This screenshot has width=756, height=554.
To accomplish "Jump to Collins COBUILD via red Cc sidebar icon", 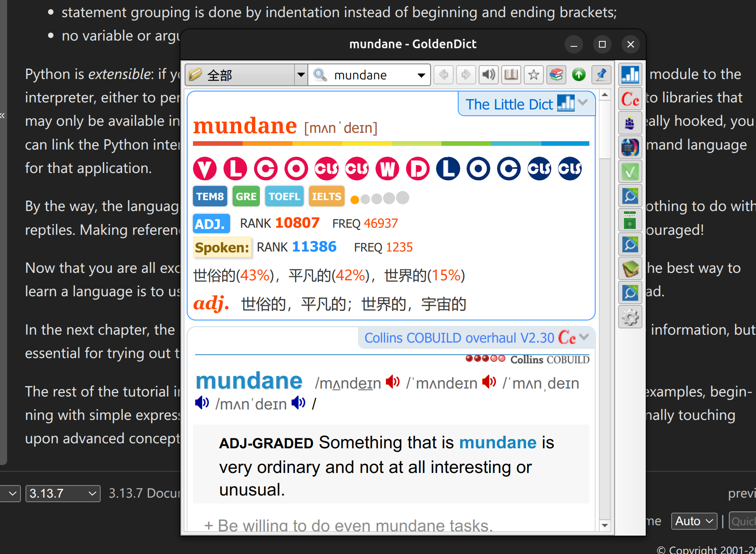I will 630,99.
